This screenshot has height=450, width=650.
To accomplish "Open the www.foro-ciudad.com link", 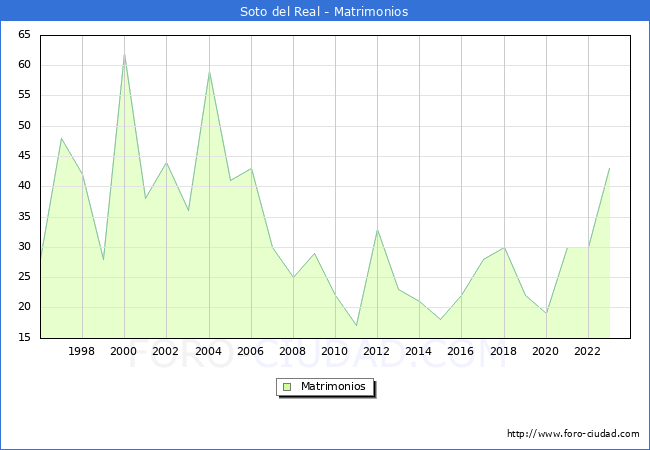I will click(x=573, y=434).
